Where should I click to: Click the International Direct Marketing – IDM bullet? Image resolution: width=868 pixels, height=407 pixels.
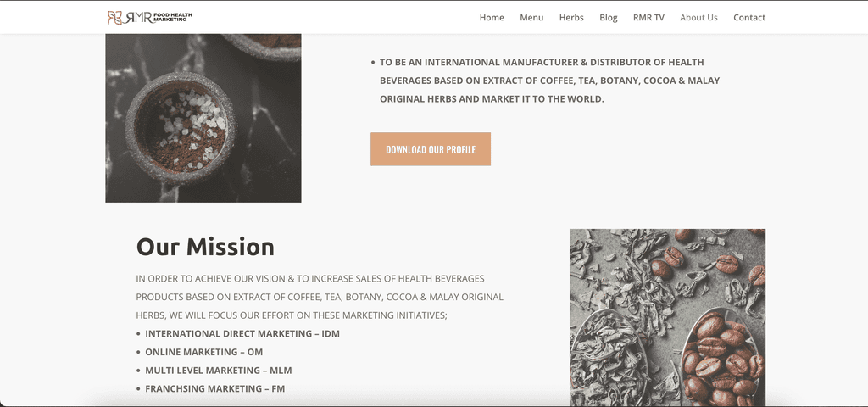point(242,334)
